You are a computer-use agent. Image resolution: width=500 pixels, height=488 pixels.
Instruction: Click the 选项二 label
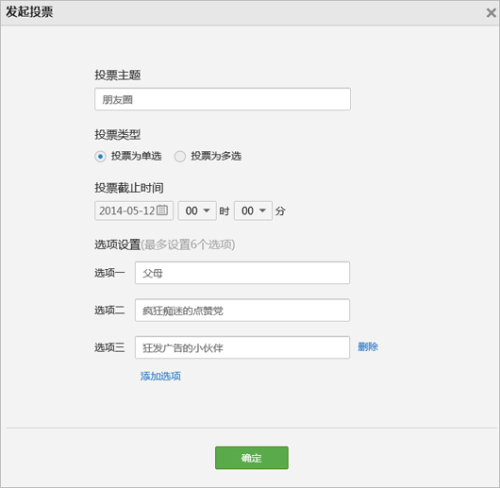pos(110,310)
